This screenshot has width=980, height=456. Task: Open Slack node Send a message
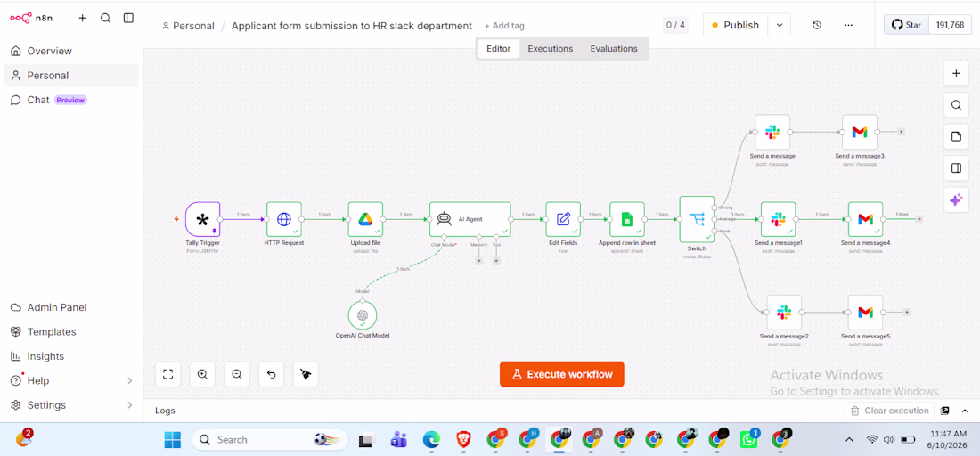point(772,132)
